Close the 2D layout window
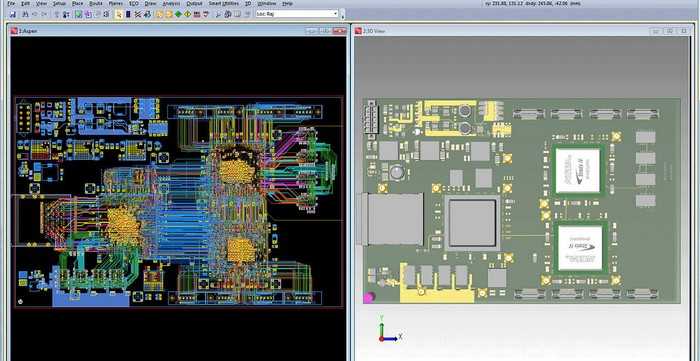The height and width of the screenshot is (361, 700). (x=339, y=31)
